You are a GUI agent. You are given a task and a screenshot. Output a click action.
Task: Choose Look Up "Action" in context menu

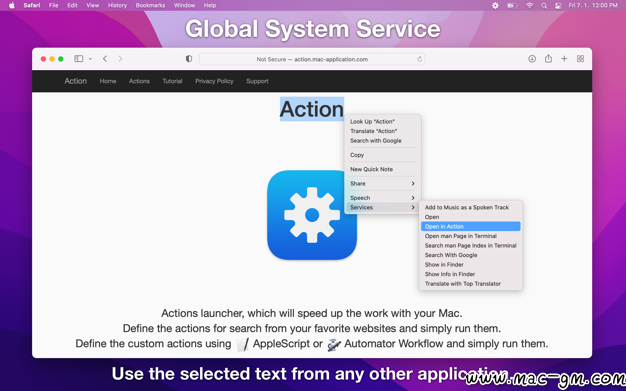382,121
